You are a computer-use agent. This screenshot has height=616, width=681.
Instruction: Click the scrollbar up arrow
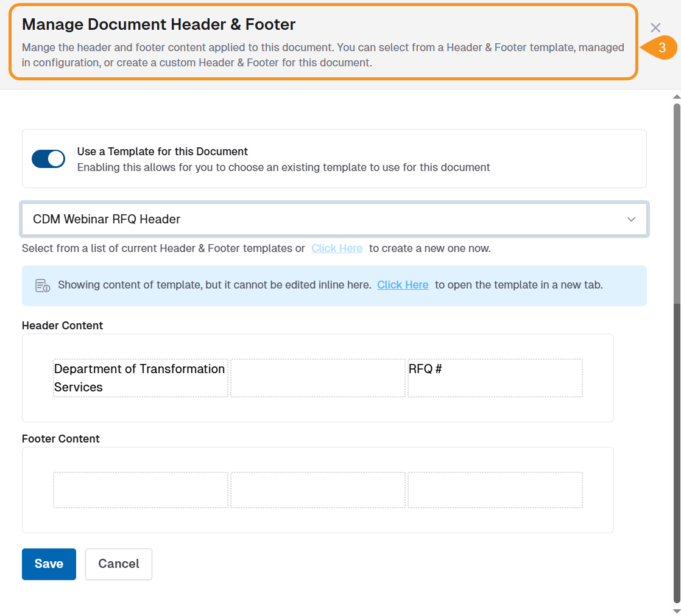click(676, 97)
